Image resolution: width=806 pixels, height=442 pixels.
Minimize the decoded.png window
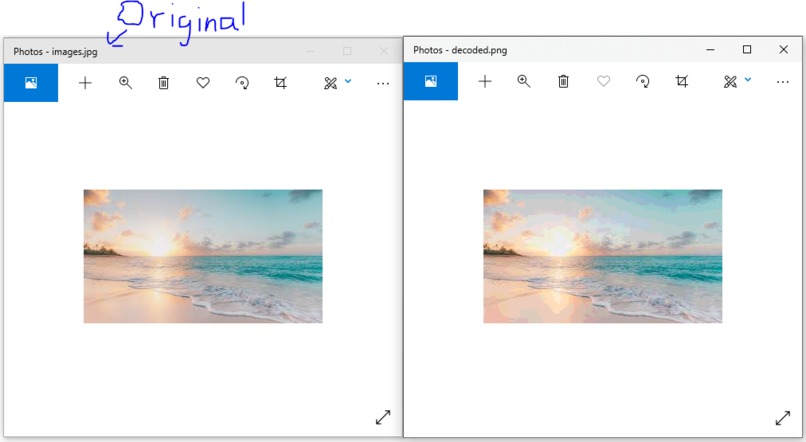coord(710,50)
